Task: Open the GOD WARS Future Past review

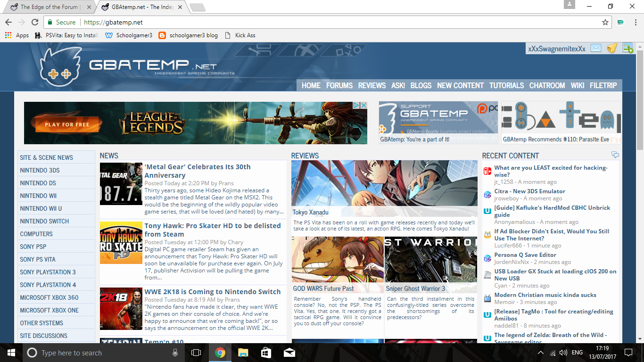Action: [x=323, y=288]
